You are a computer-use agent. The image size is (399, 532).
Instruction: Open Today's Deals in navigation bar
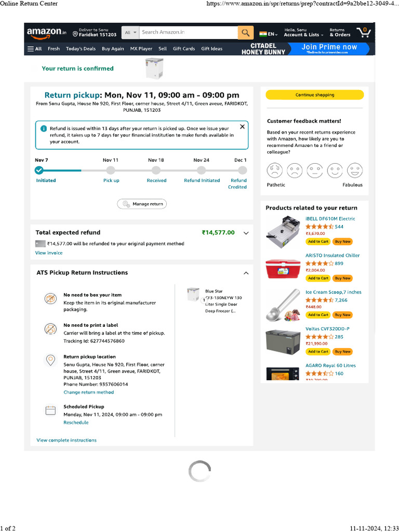81,49
